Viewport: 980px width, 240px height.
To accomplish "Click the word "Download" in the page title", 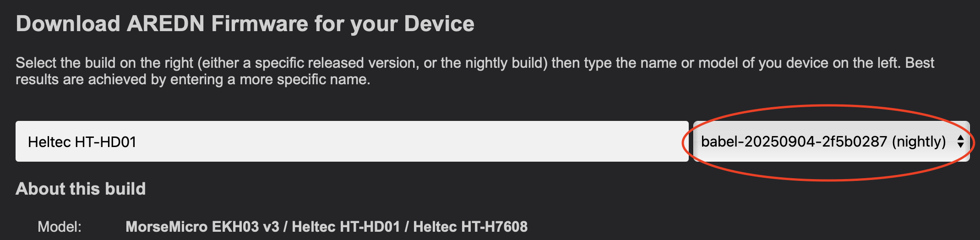I will tap(68, 24).
